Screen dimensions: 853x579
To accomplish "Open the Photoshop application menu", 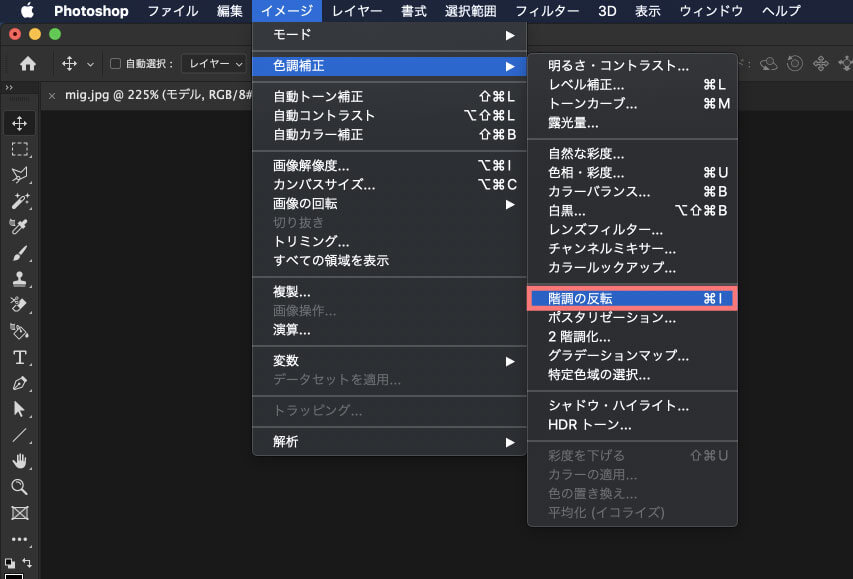I will [91, 11].
